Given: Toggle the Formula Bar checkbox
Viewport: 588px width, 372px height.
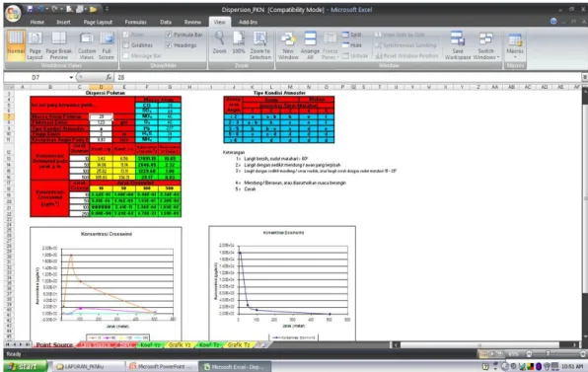Looking at the screenshot, I should 169,35.
